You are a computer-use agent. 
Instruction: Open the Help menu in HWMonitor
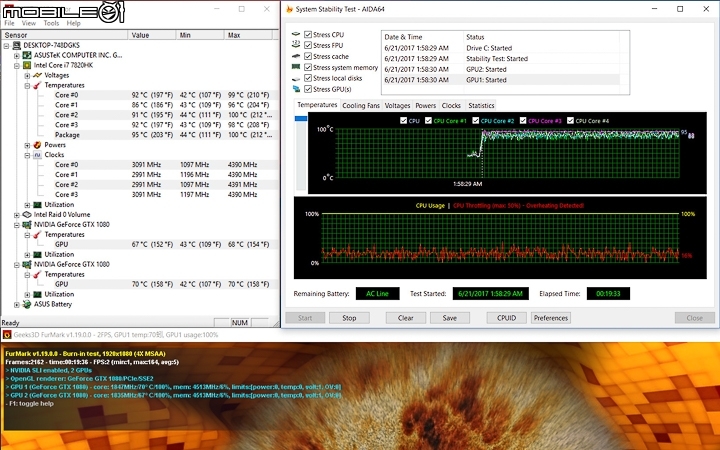[x=73, y=23]
